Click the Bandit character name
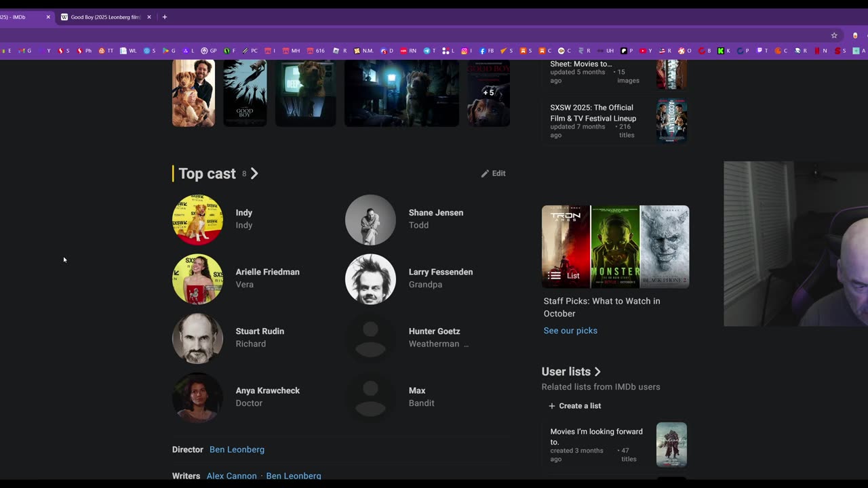Viewport: 868px width, 488px height. pyautogui.click(x=421, y=403)
